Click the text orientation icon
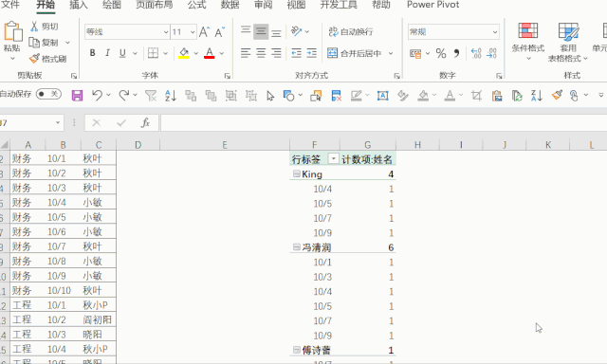The width and height of the screenshot is (607, 364). click(297, 31)
